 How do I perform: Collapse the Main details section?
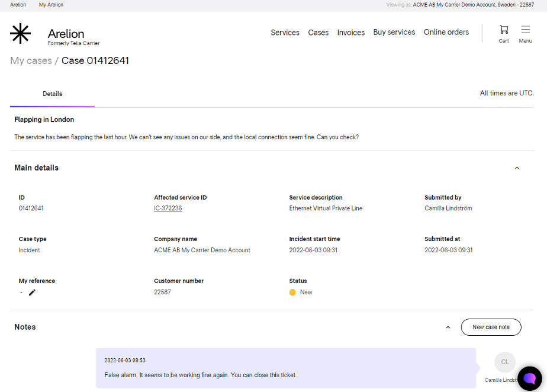(x=517, y=168)
